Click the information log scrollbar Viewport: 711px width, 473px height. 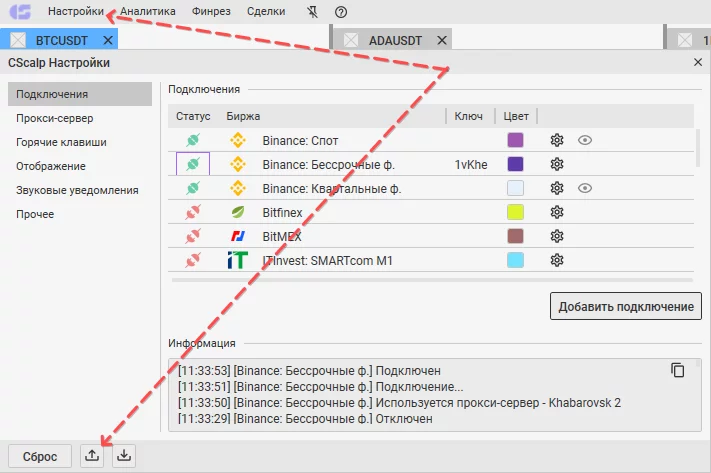697,363
